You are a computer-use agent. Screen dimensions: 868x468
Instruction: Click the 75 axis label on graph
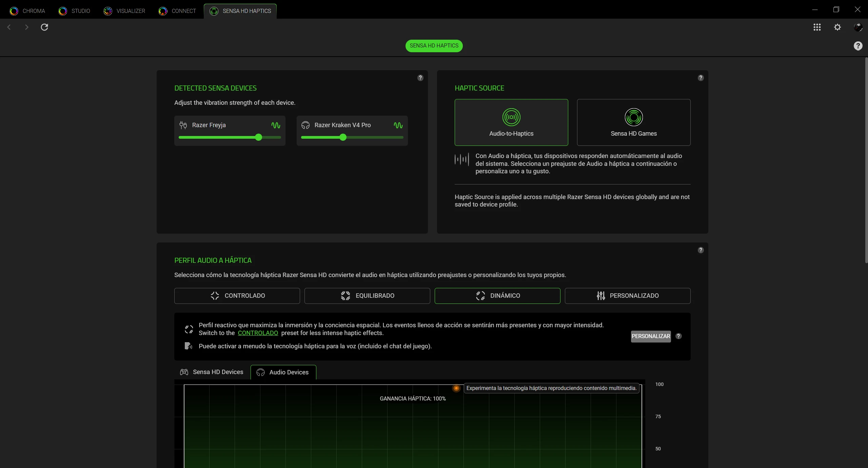click(658, 416)
